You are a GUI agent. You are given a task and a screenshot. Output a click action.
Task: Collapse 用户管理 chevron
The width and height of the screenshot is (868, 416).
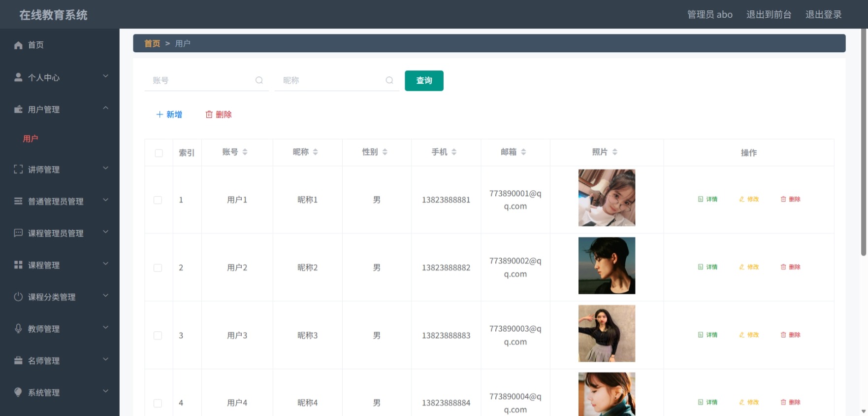pyautogui.click(x=105, y=108)
